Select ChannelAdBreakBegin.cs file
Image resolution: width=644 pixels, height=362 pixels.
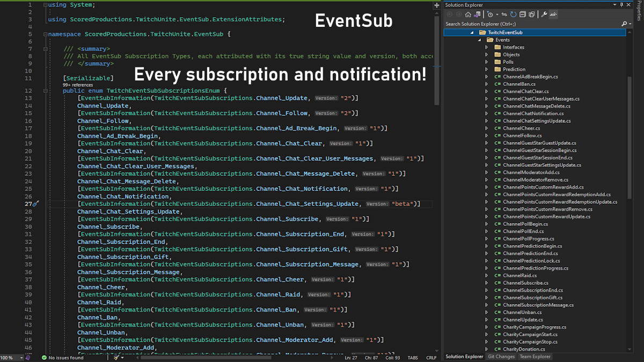tap(530, 77)
